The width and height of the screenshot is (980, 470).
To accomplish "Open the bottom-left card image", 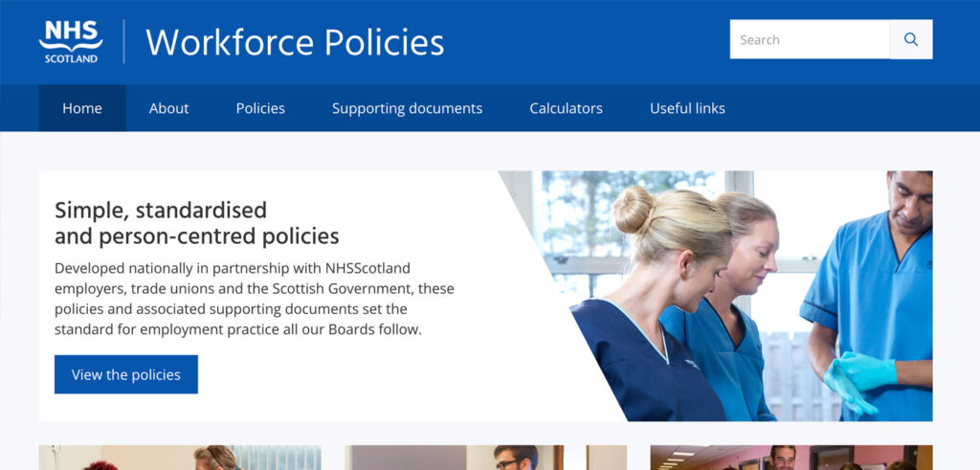I will [x=179, y=457].
